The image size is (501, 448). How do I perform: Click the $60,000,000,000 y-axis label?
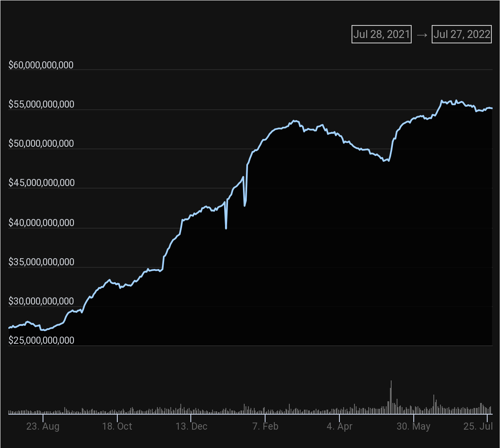[x=41, y=65]
